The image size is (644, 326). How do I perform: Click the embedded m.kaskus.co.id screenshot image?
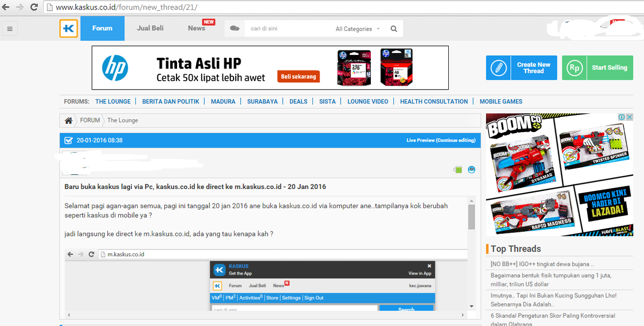(x=266, y=280)
